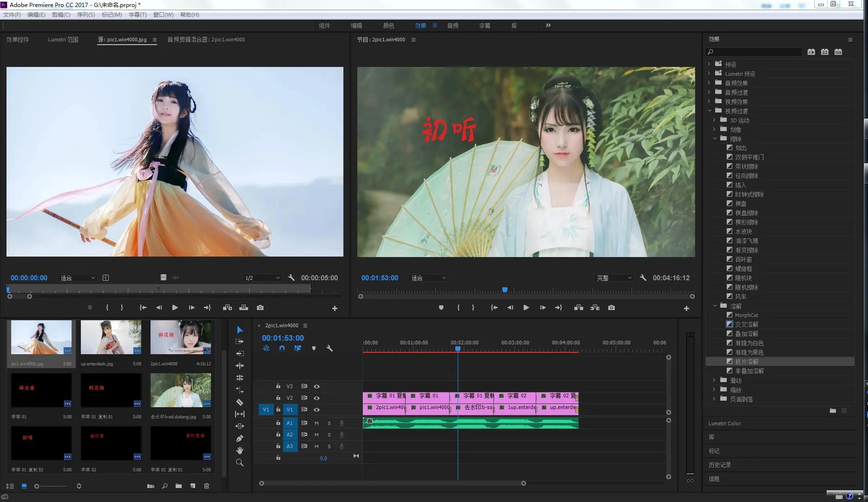
Task: Play the Program monitor sequence
Action: 526,308
